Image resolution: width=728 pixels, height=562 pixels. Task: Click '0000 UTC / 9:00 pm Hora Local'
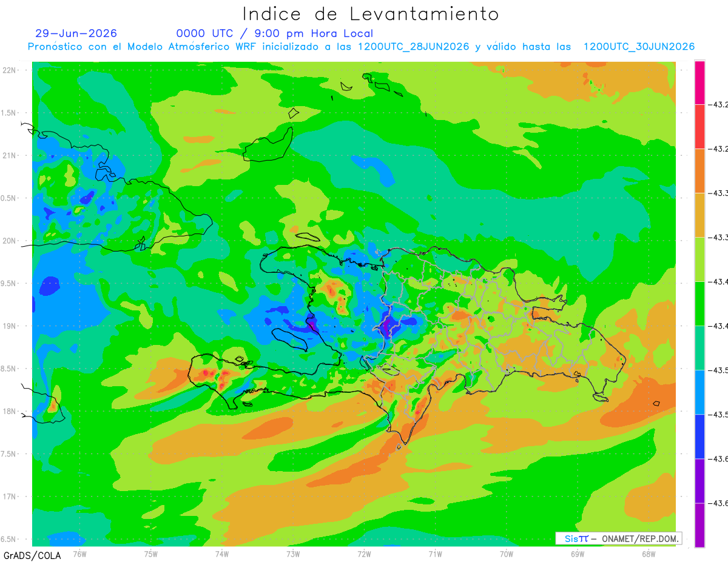[275, 33]
